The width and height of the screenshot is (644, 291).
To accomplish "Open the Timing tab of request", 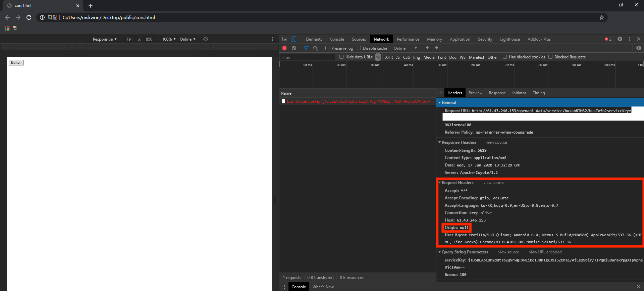I will (539, 93).
